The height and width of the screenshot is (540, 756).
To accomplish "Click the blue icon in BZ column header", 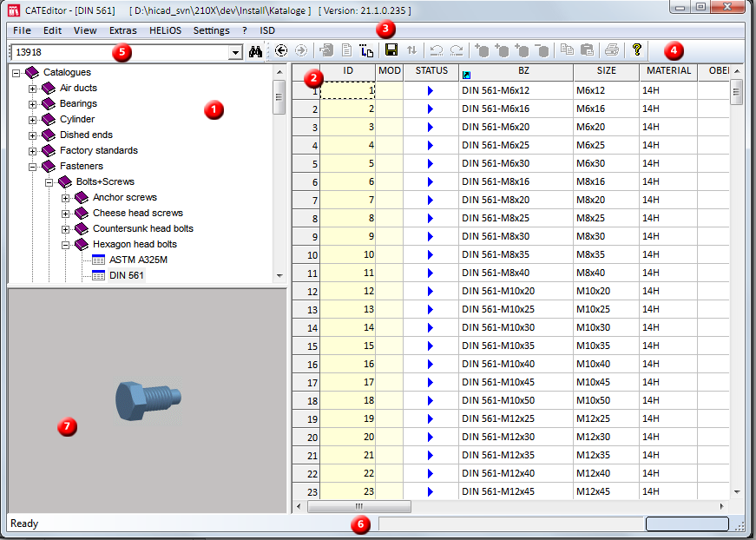I will [x=467, y=76].
